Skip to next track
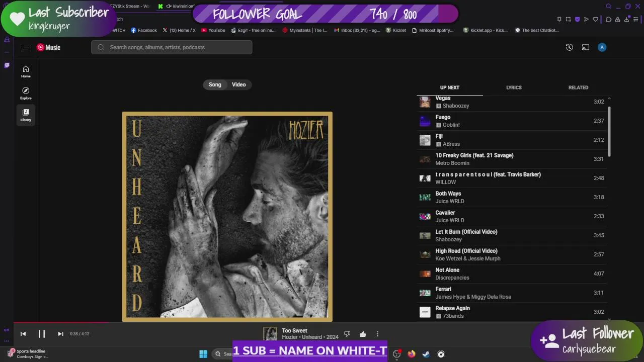The image size is (644, 362). (60, 334)
